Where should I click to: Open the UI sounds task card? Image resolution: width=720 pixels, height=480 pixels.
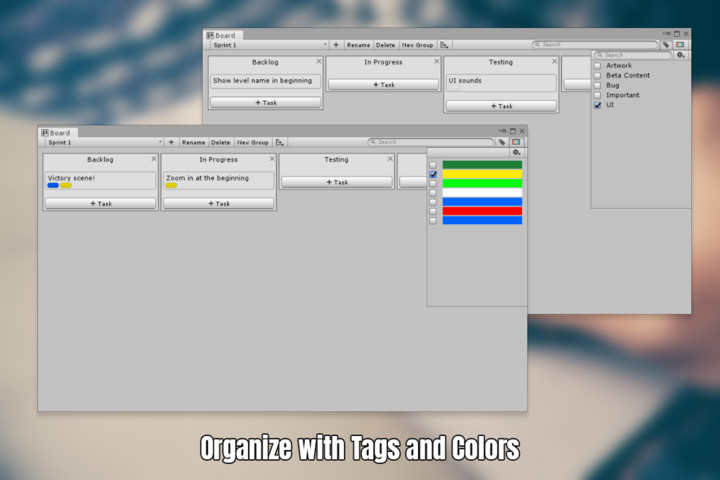pyautogui.click(x=501, y=83)
